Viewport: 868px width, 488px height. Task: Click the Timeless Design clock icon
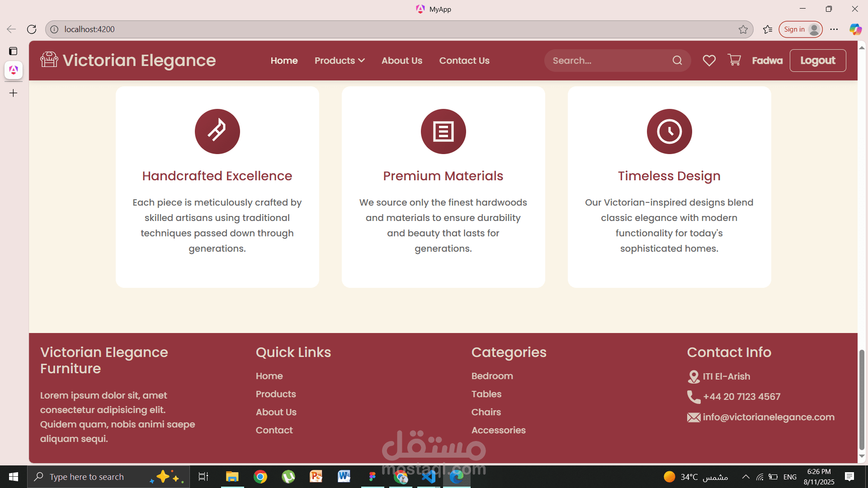(x=669, y=131)
